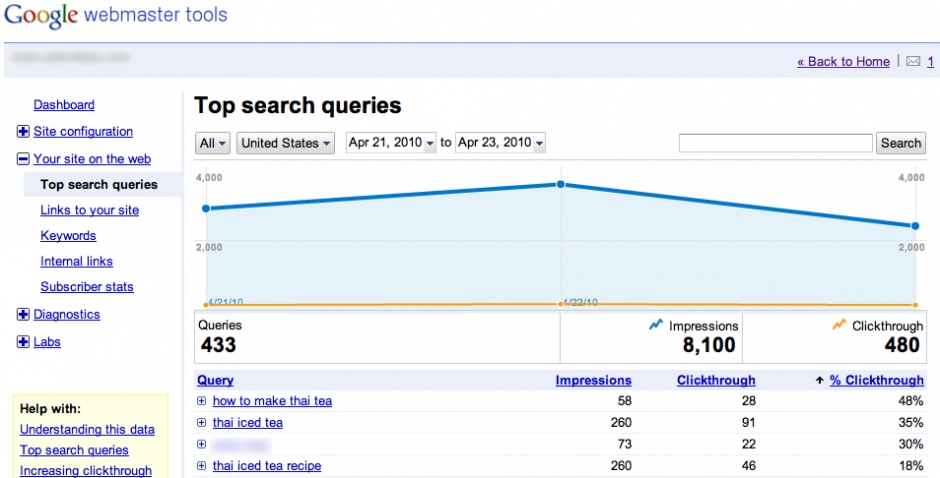Click the 4/22/10 peak chart data point
The image size is (940, 478).
[561, 184]
